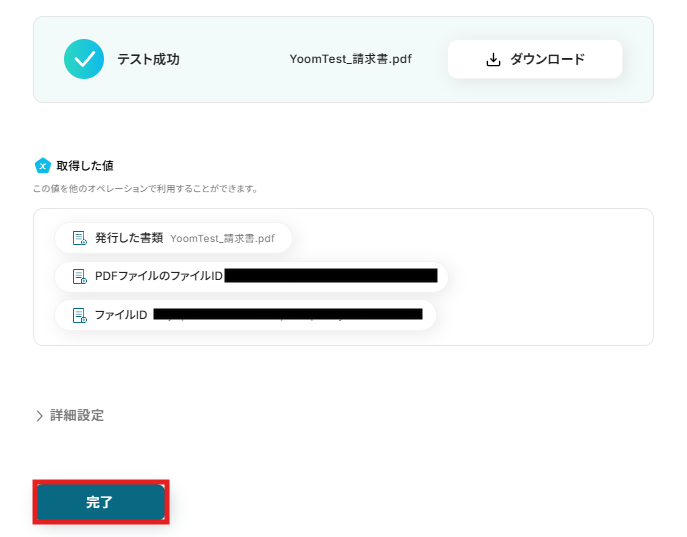687x537 pixels.
Task: Click the テスト成功 status label
Action: 148,59
